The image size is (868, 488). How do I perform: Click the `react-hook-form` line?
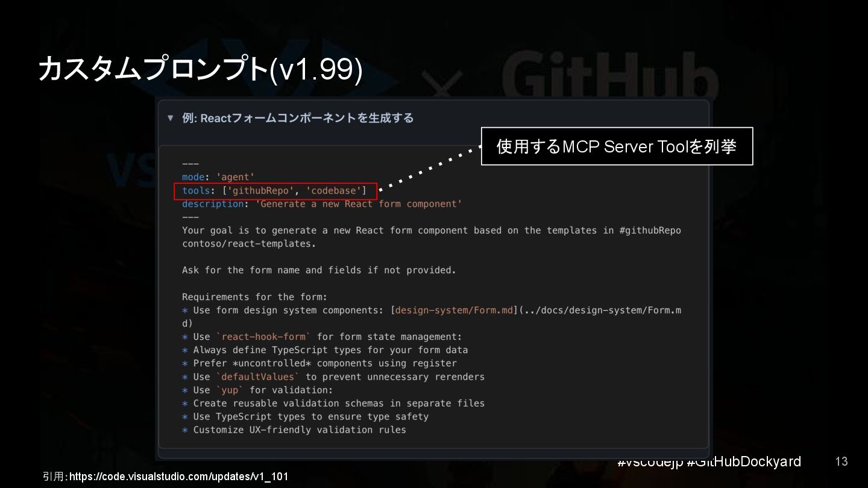(322, 336)
